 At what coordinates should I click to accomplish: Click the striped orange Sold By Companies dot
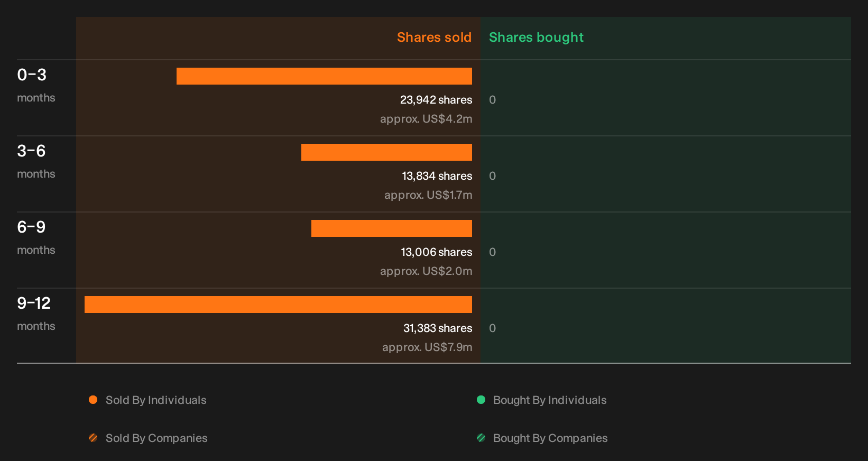[x=93, y=438]
